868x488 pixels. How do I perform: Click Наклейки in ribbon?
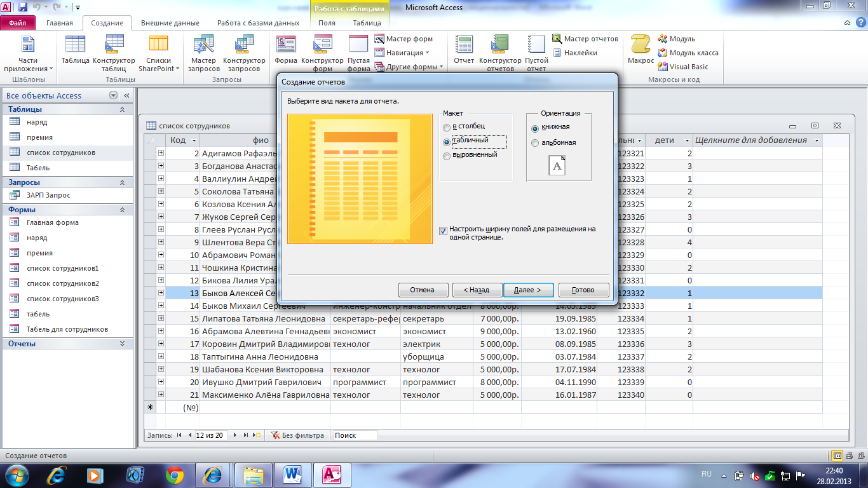click(574, 53)
